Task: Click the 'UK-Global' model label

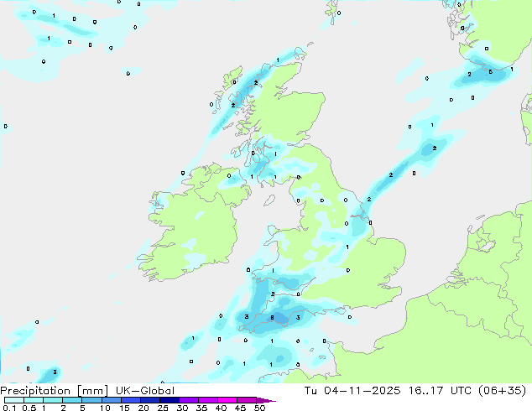Action: [145, 391]
